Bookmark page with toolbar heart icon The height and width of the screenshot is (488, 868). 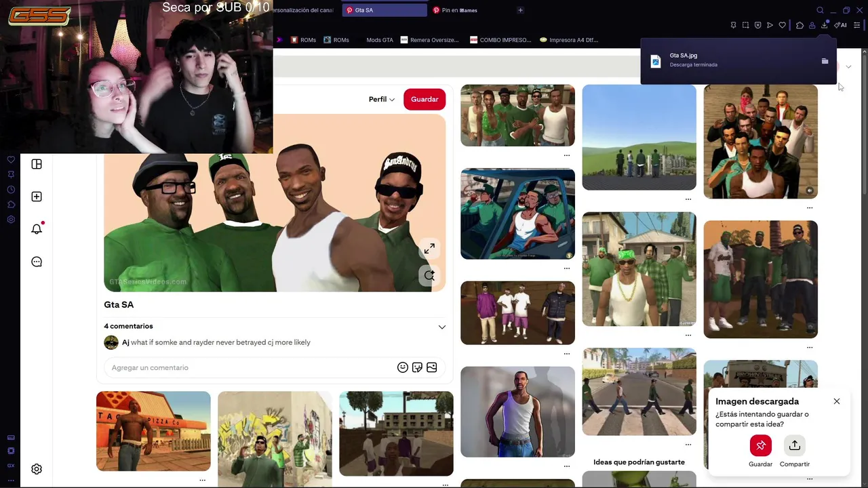pyautogui.click(x=782, y=25)
